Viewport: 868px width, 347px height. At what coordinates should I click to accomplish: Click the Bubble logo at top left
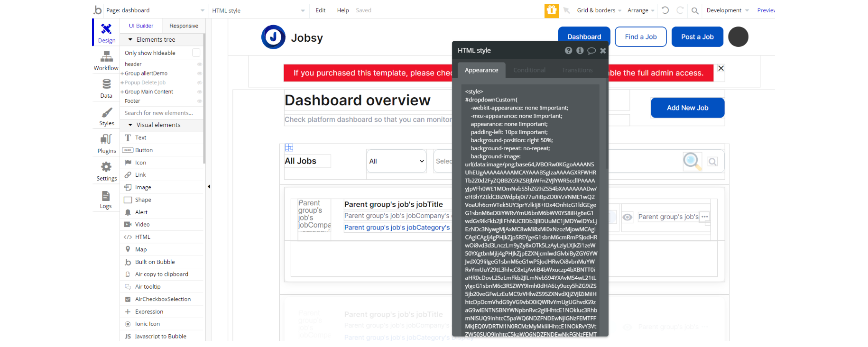point(98,10)
